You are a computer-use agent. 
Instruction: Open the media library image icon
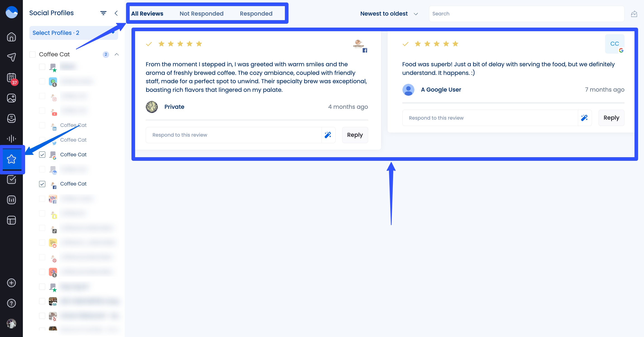pos(11,98)
